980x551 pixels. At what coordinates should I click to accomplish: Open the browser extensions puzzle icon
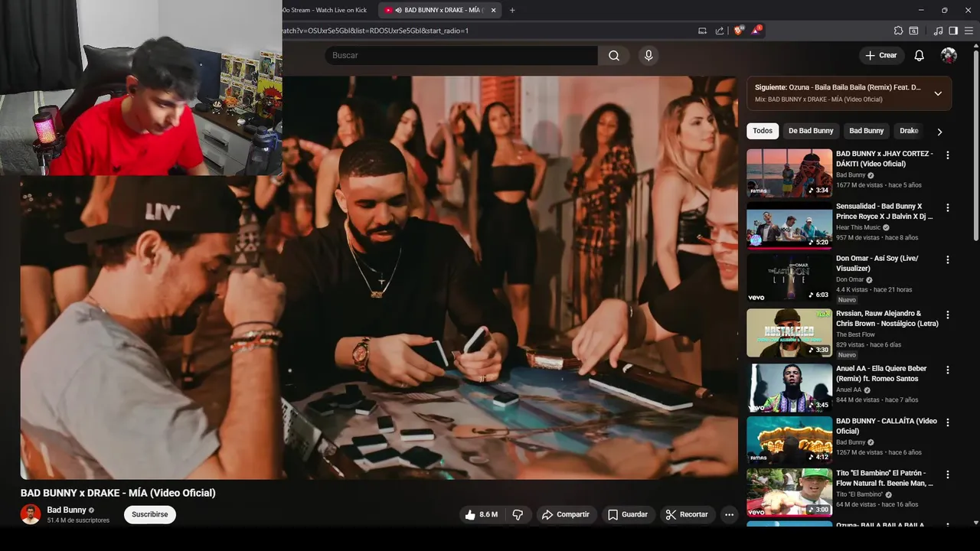click(898, 31)
